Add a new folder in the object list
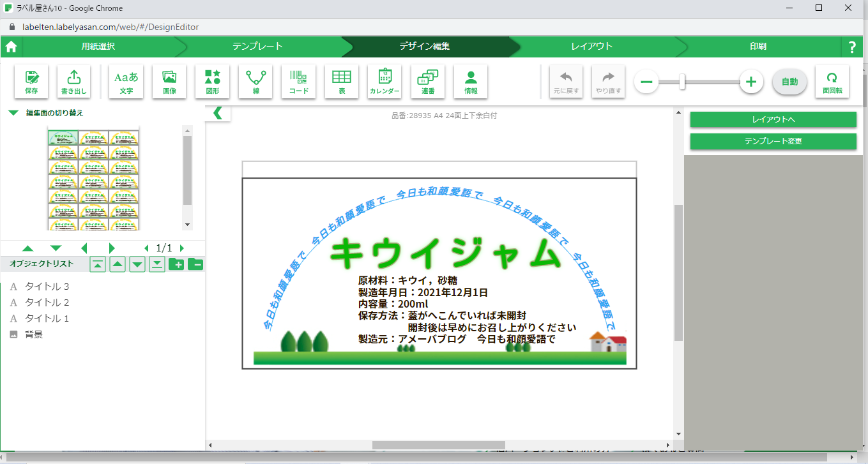 [176, 264]
